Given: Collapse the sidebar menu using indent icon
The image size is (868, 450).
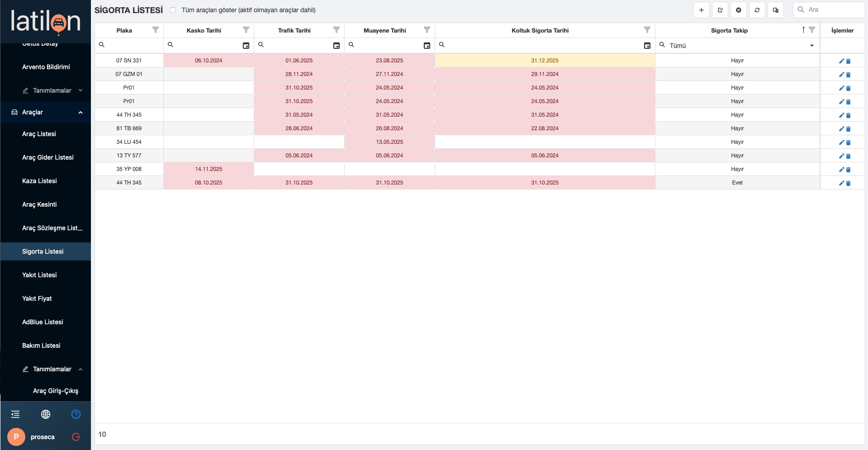Looking at the screenshot, I should coord(15,414).
